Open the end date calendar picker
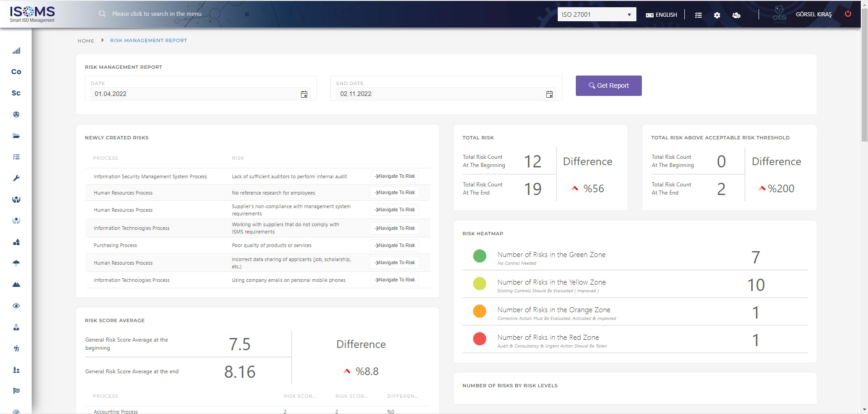Screen dimensions: 868x414 [549, 94]
